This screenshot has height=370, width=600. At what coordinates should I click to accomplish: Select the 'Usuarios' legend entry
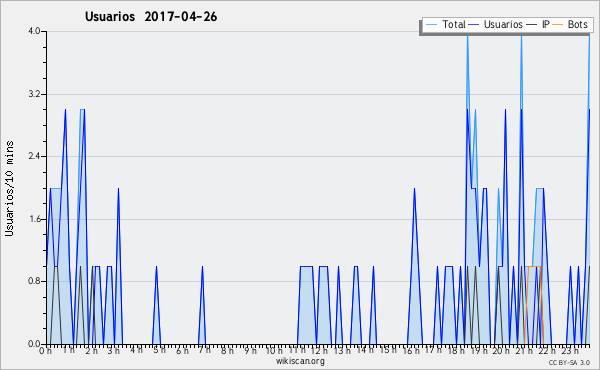tap(503, 25)
